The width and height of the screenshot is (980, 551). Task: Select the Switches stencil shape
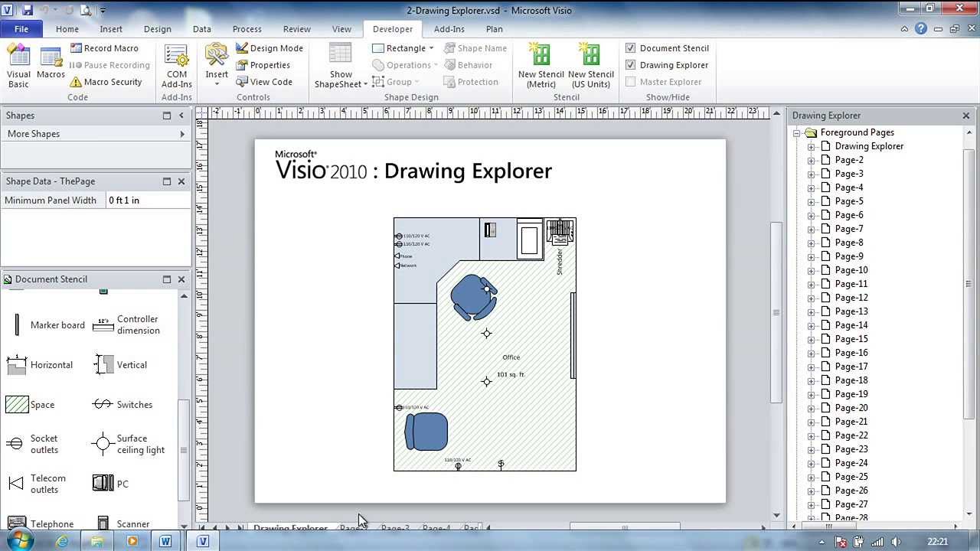[122, 405]
